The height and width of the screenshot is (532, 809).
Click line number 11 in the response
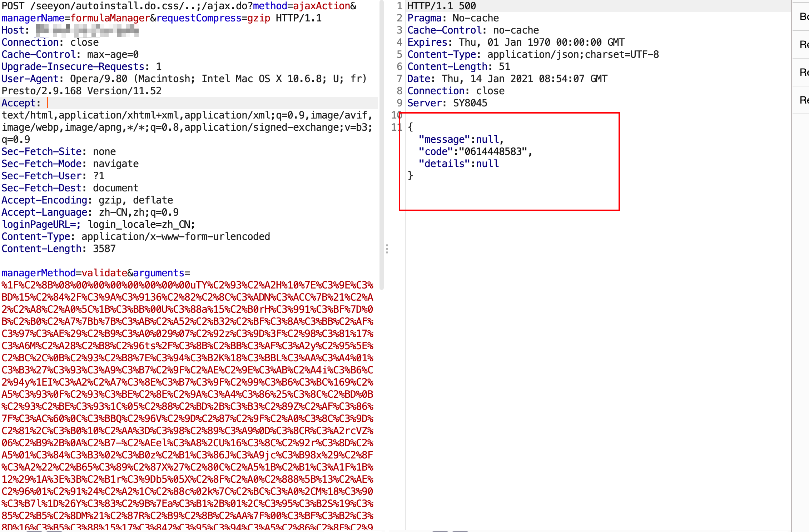point(397,127)
